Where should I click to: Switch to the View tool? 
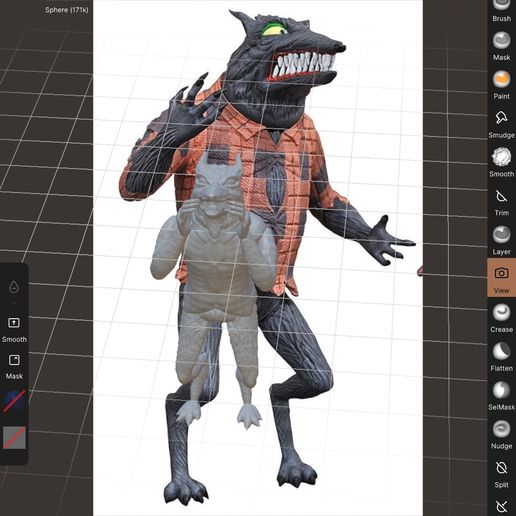click(501, 278)
